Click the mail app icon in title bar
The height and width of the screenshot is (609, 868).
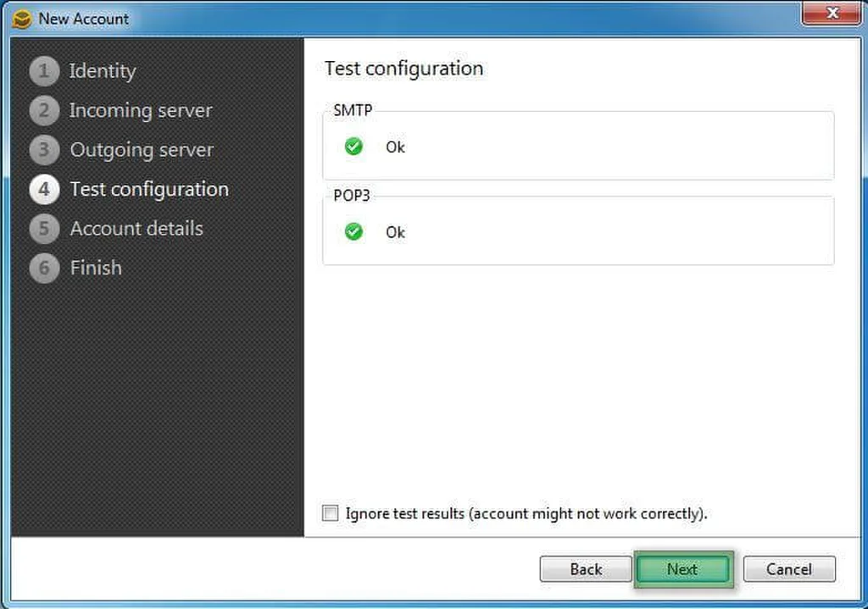tap(21, 19)
